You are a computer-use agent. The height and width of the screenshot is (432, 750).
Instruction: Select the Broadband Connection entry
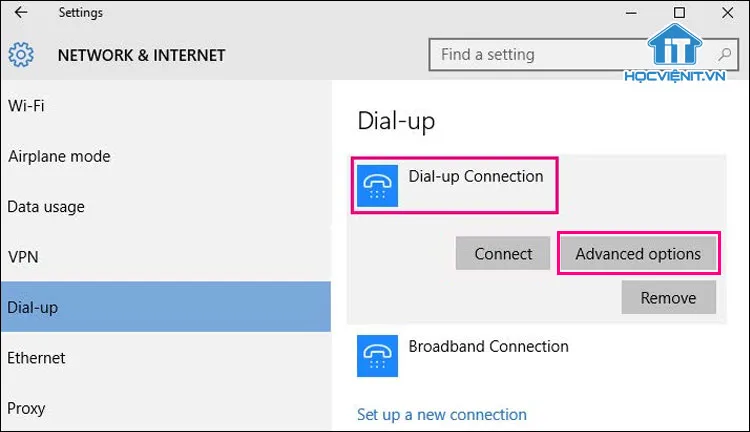tap(488, 347)
